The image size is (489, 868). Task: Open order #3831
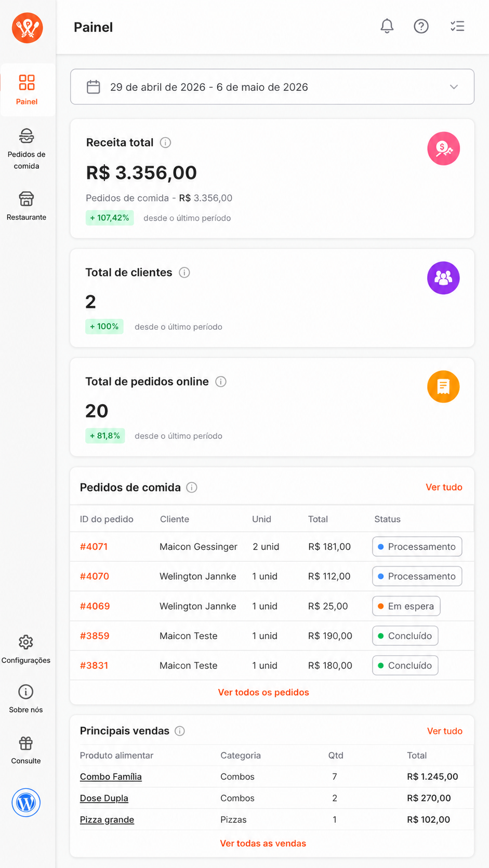(94, 666)
